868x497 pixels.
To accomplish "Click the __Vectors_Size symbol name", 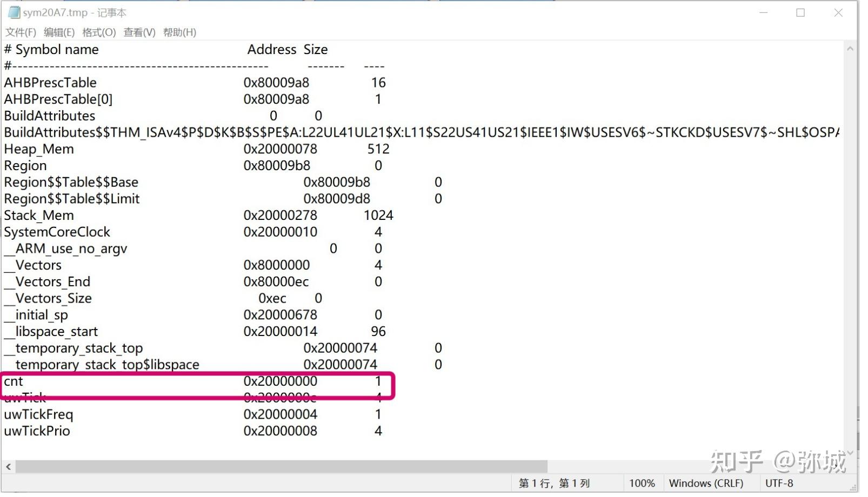I will pyautogui.click(x=48, y=299).
